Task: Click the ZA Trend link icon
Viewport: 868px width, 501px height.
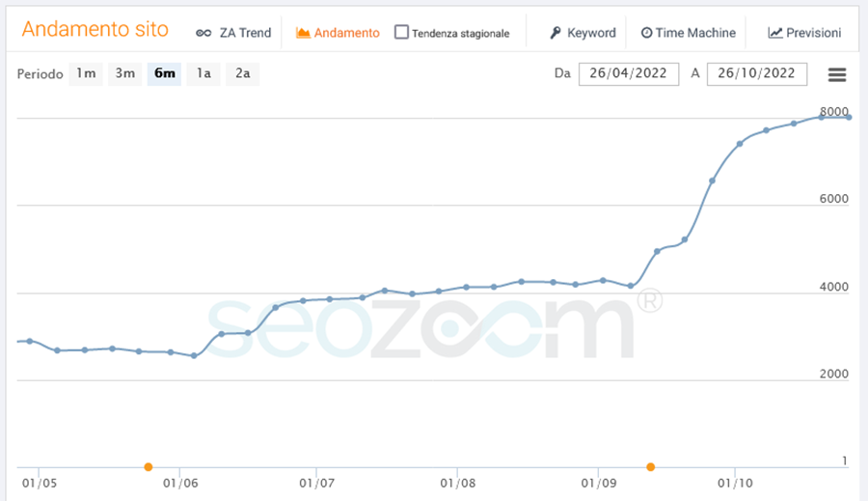Action: coord(203,33)
